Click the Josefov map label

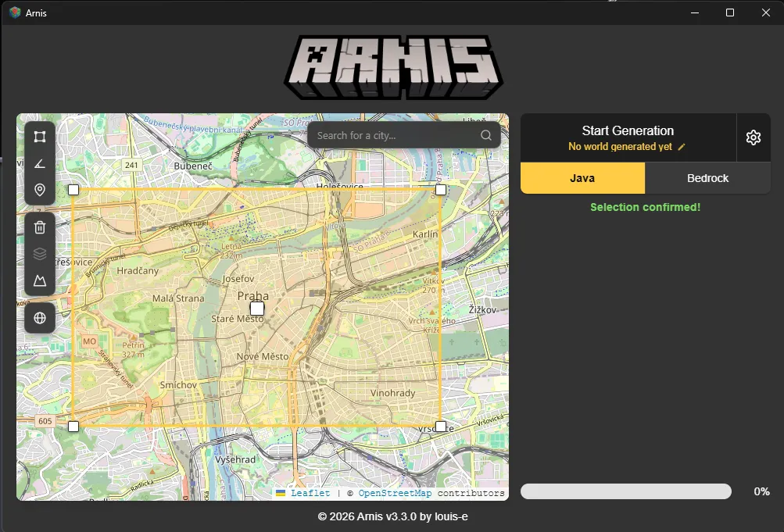coord(238,279)
